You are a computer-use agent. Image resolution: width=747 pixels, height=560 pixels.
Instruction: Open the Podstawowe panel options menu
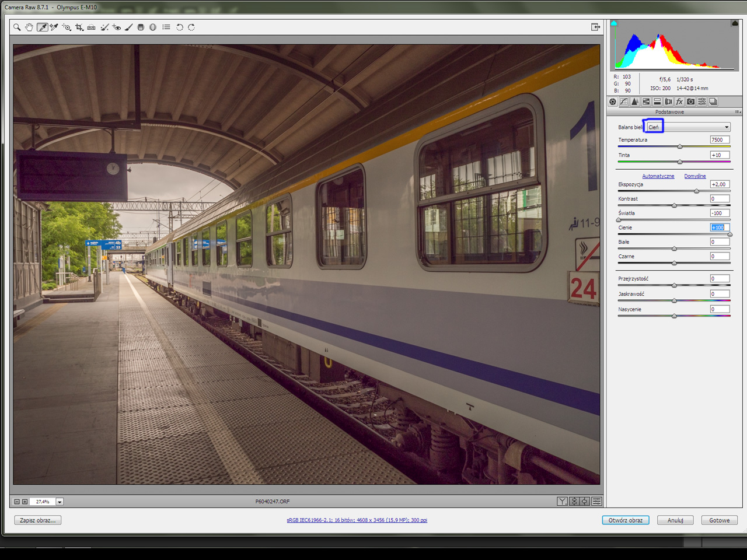pyautogui.click(x=738, y=112)
